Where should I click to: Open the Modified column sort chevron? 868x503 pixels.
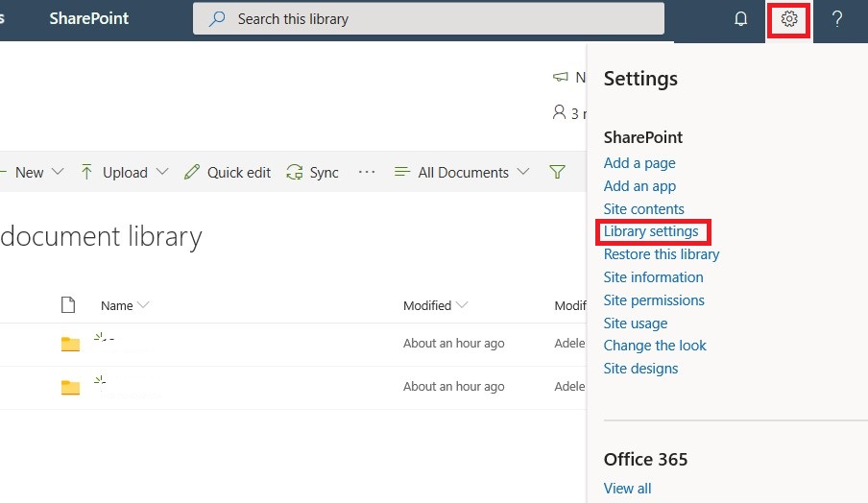coord(462,305)
